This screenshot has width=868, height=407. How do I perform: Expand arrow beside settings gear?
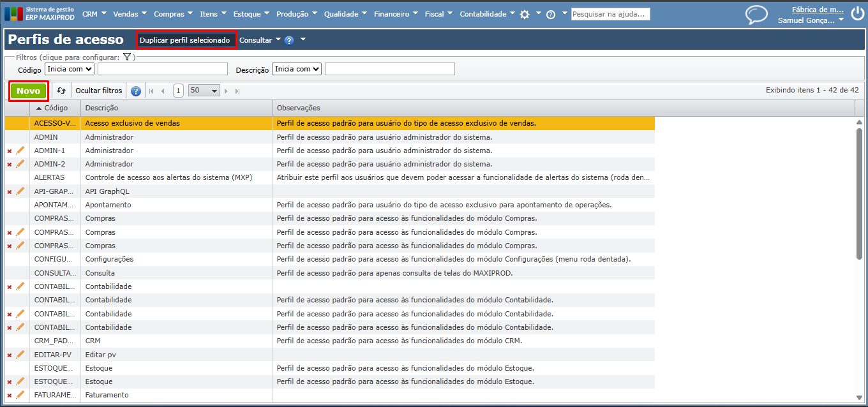pos(538,13)
